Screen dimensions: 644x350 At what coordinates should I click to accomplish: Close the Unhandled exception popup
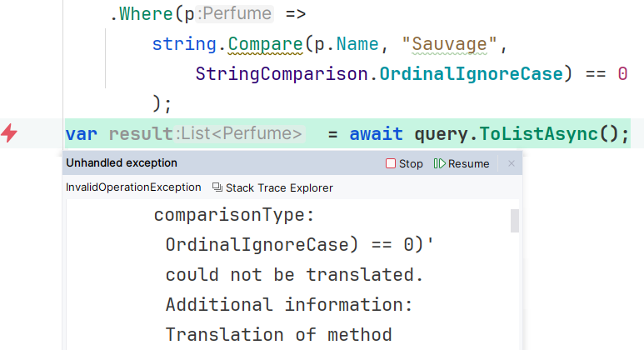512,163
